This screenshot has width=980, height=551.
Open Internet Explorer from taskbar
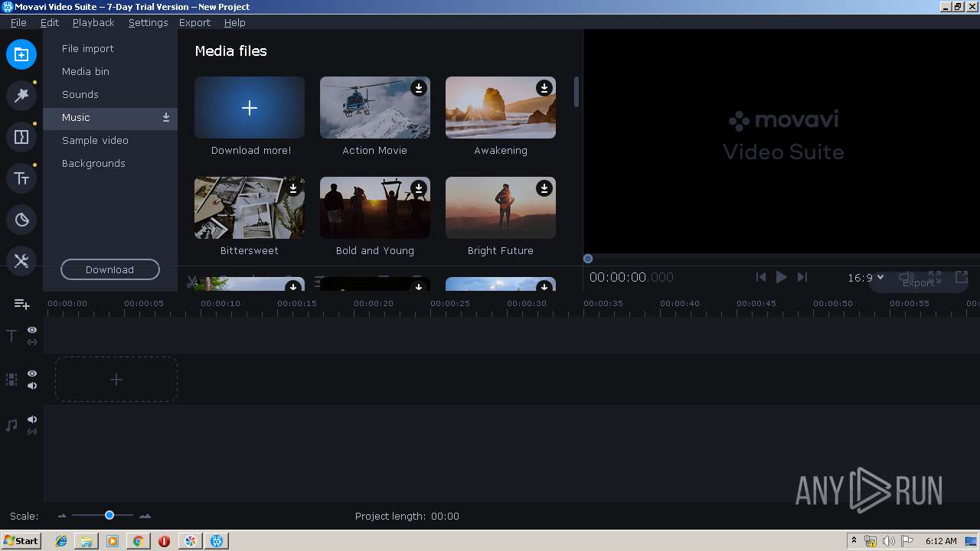click(61, 541)
